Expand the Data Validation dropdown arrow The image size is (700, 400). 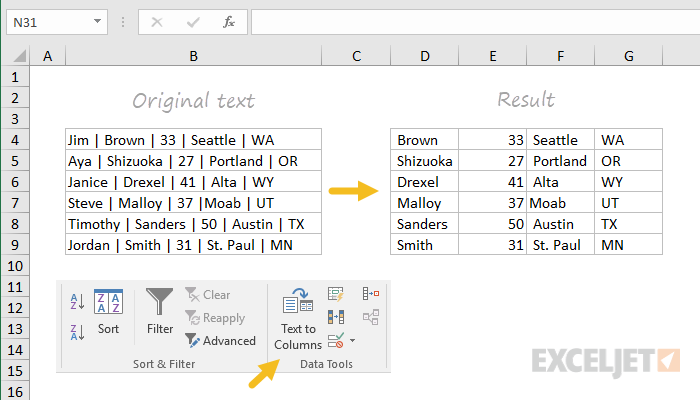tap(353, 341)
